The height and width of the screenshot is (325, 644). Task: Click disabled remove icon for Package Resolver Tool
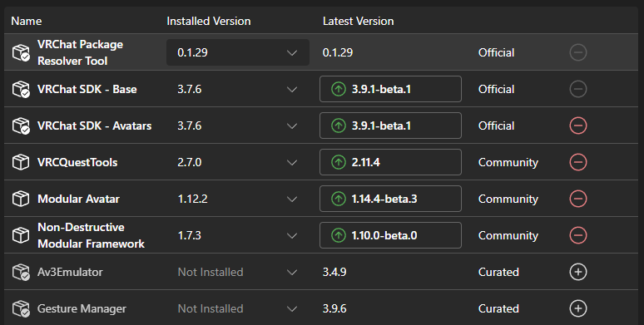pyautogui.click(x=578, y=52)
